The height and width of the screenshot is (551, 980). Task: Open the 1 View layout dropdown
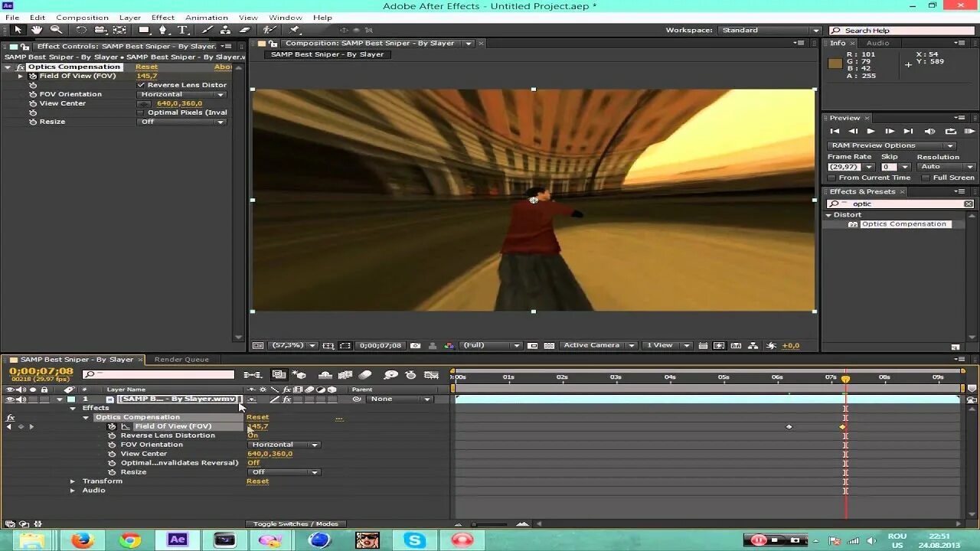tap(668, 345)
